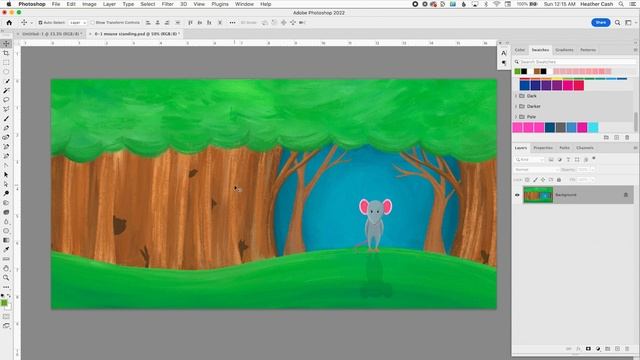The height and width of the screenshot is (360, 640).
Task: Open the three-dots align options menu
Action: 232,23
